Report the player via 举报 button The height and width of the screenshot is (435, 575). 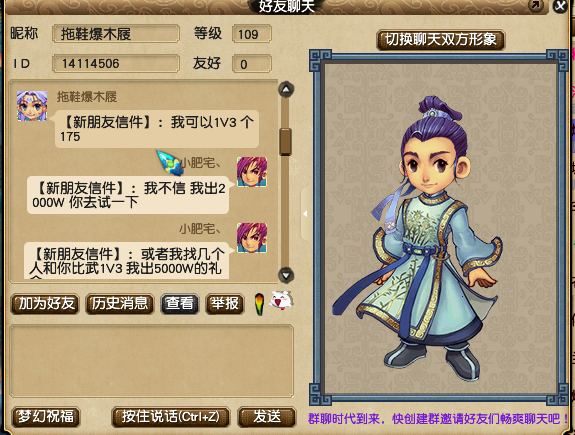pos(224,304)
